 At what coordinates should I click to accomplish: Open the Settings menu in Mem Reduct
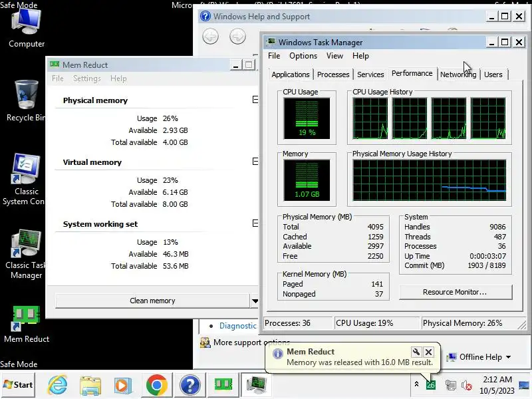pyautogui.click(x=87, y=78)
